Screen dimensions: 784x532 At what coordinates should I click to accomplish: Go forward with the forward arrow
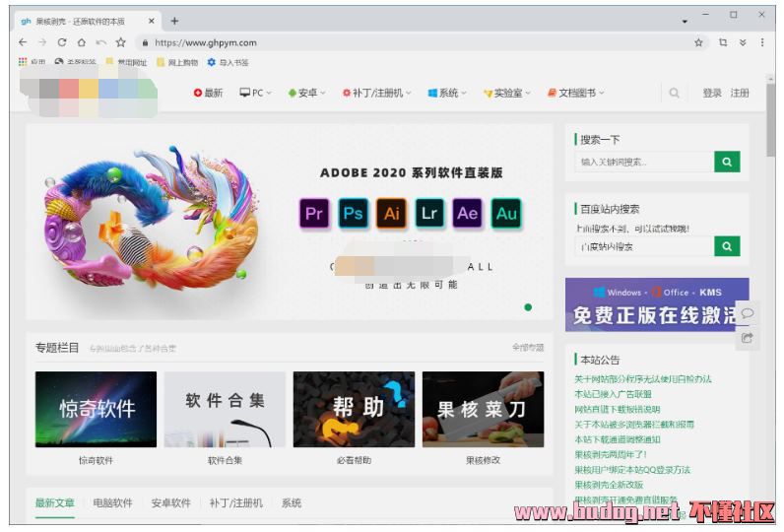click(x=42, y=42)
